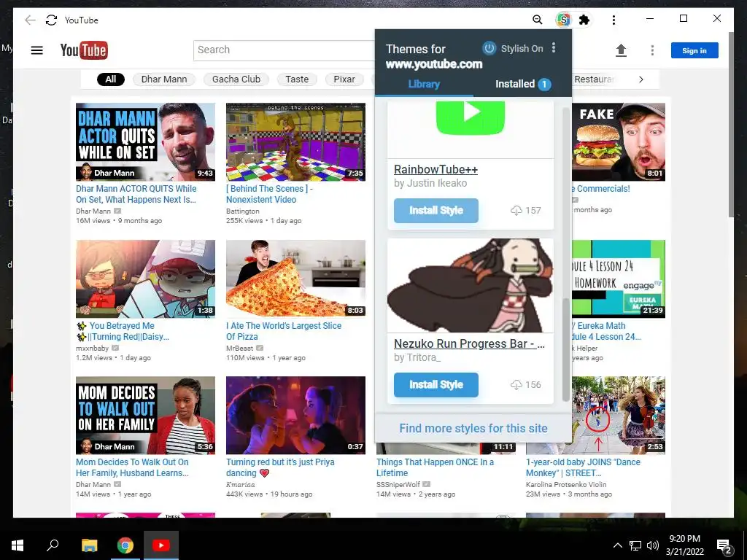
Task: Click the Sign in button
Action: 694,50
